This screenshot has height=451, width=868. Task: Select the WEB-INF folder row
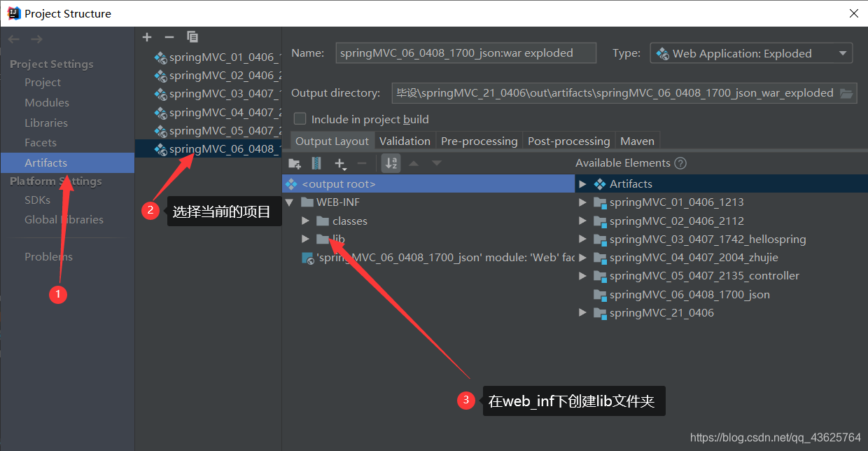point(428,202)
